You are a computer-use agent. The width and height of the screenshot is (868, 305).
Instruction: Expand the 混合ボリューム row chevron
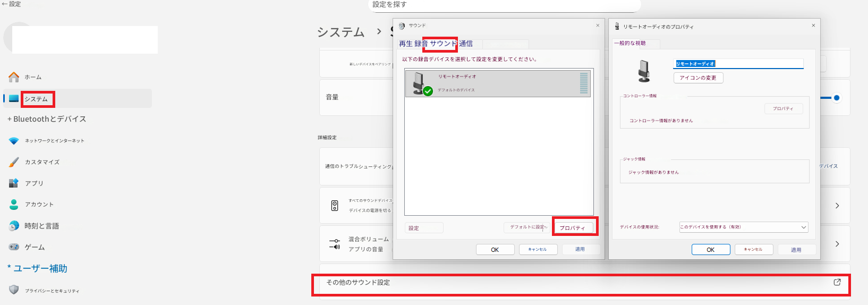(x=837, y=244)
